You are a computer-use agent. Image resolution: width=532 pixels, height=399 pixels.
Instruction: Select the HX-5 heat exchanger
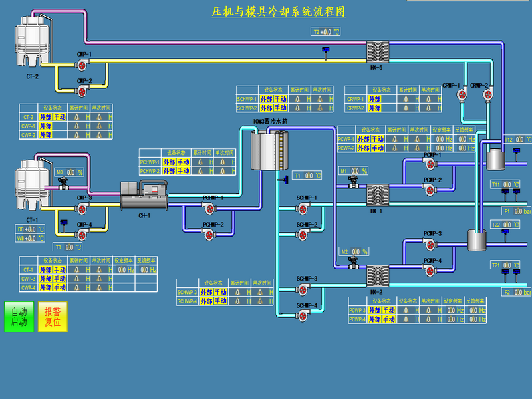point(378,51)
